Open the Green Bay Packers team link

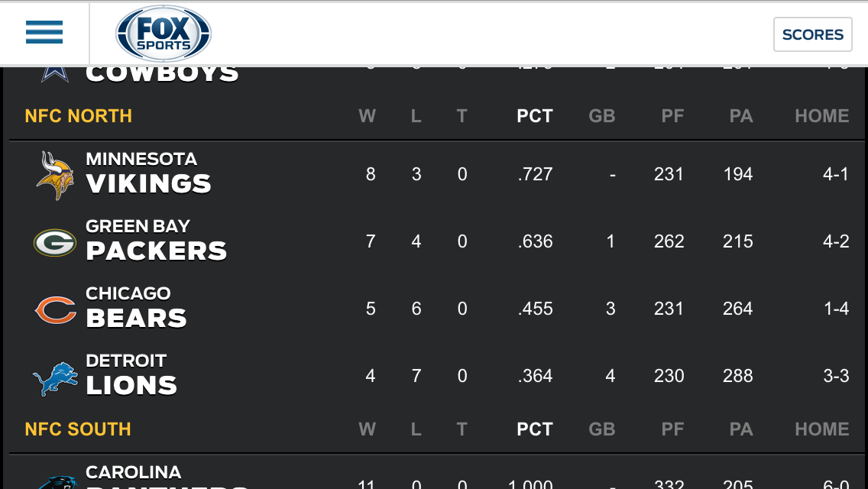156,241
